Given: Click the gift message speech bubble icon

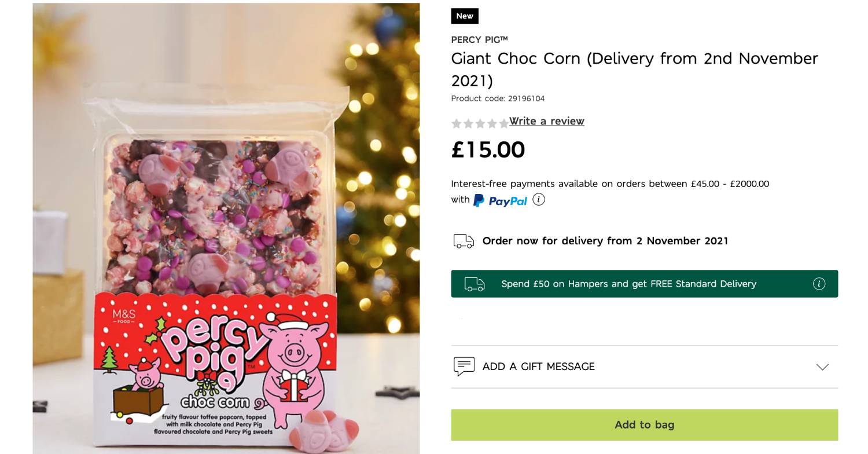Looking at the screenshot, I should [x=462, y=366].
